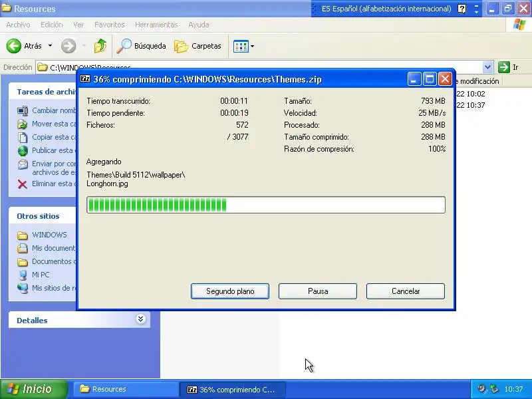Click the 7z icon in dialog title bar
The width and height of the screenshot is (532, 399).
pos(85,79)
